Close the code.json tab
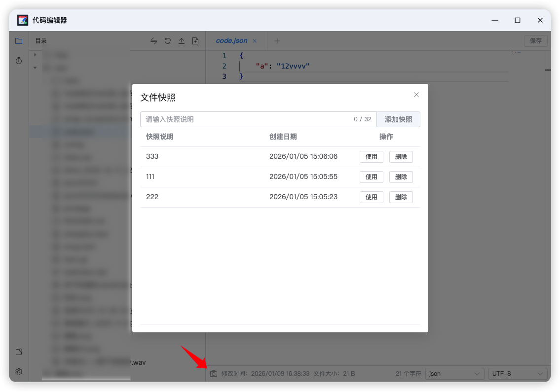This screenshot has height=392, width=560. [x=255, y=41]
